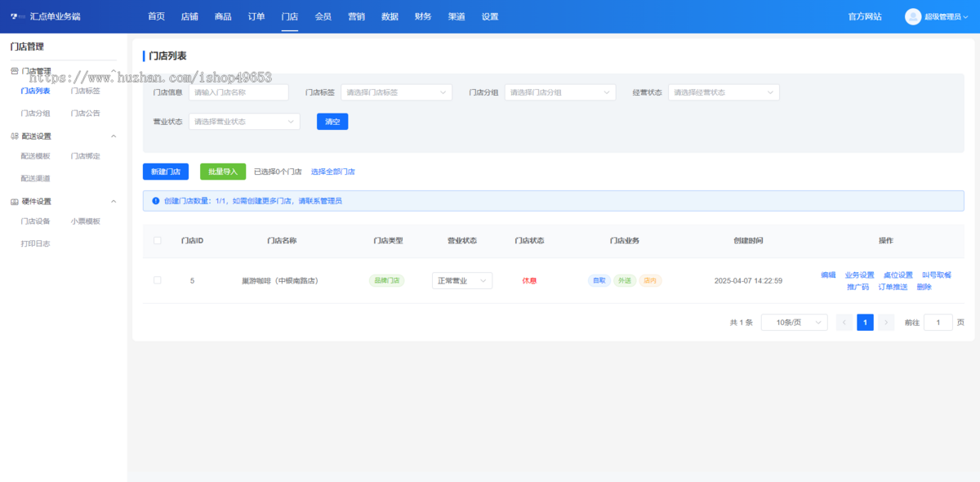Go to previous page arrow

(x=844, y=323)
